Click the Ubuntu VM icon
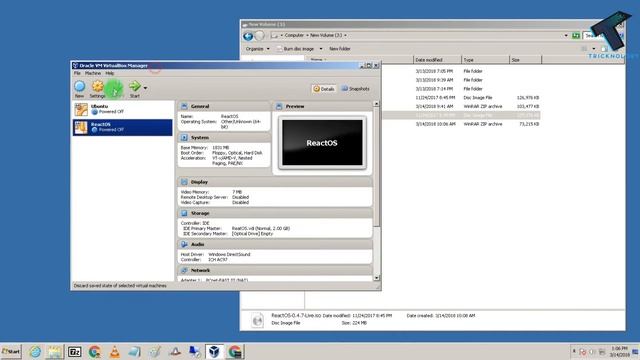The width and height of the screenshot is (640, 360). click(x=81, y=109)
